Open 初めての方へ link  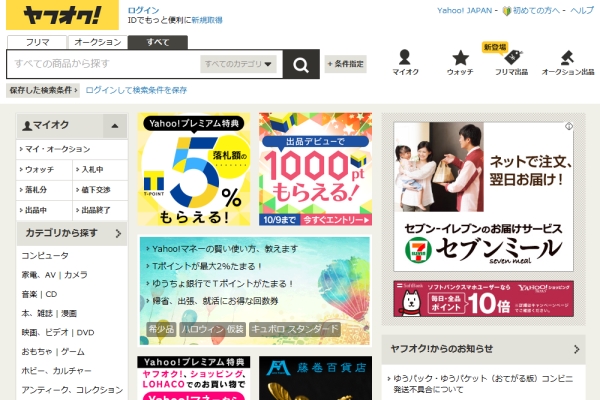(x=536, y=11)
